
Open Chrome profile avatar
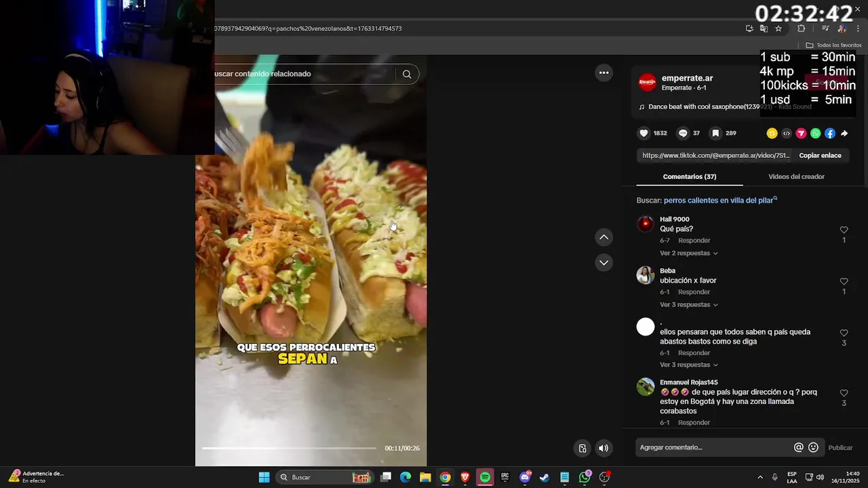842,28
